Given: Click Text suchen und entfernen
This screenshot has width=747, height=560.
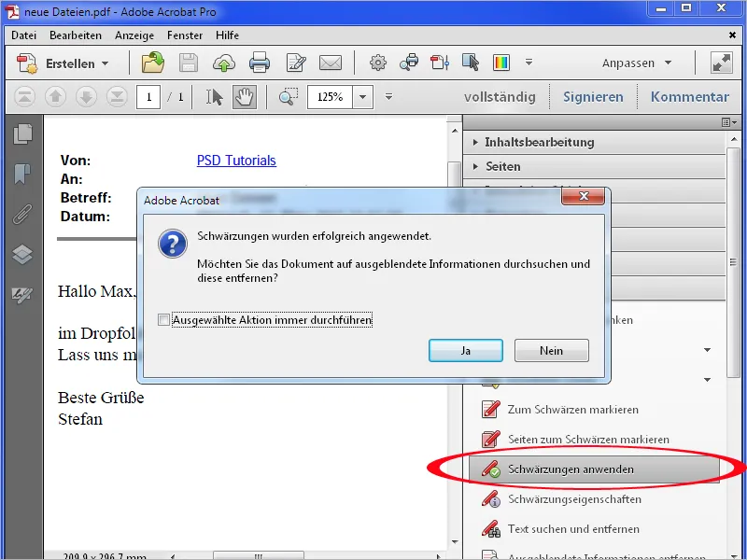Looking at the screenshot, I should (x=560, y=529).
